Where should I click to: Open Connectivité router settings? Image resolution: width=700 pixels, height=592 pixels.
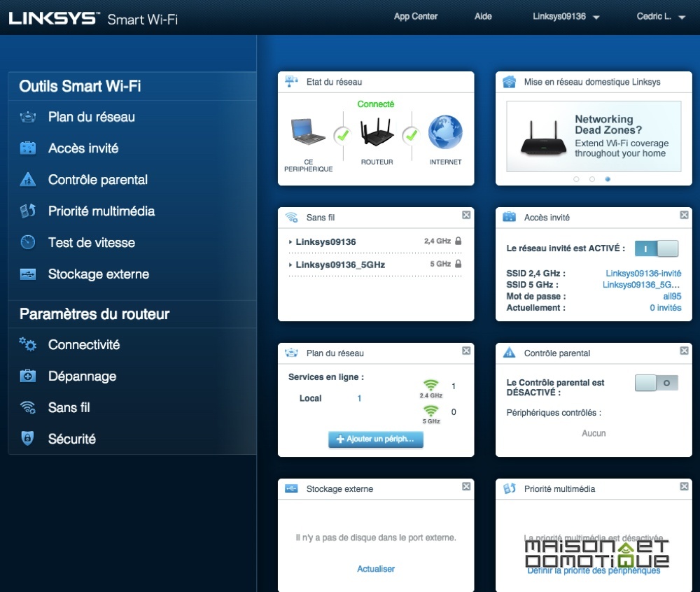(x=84, y=345)
